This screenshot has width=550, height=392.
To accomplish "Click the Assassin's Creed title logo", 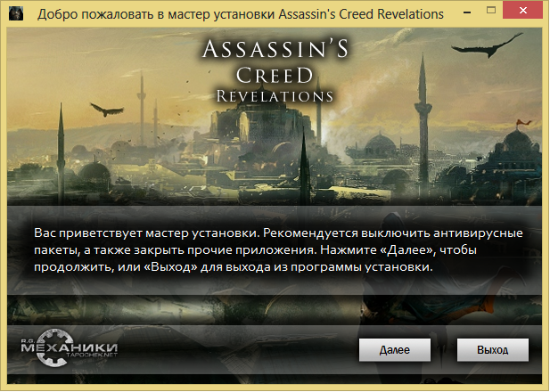I will coord(275,61).
